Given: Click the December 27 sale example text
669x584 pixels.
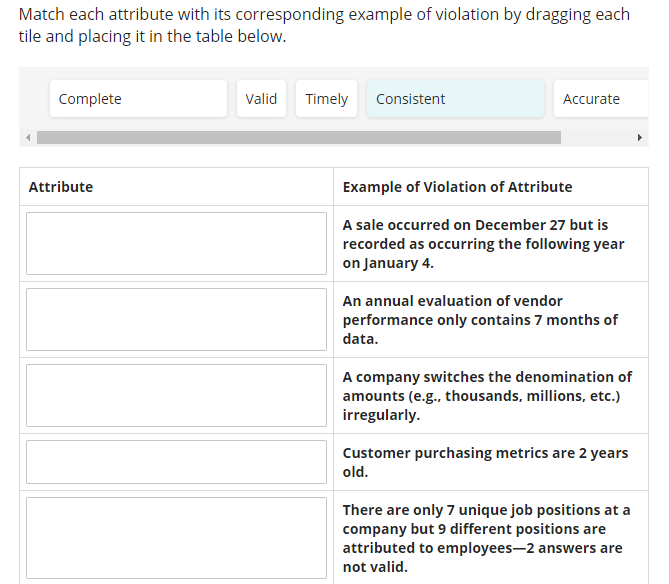Looking at the screenshot, I should [483, 244].
